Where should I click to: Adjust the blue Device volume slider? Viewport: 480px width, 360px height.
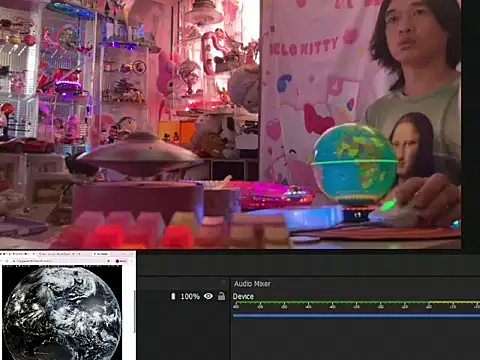pyautogui.click(x=356, y=315)
